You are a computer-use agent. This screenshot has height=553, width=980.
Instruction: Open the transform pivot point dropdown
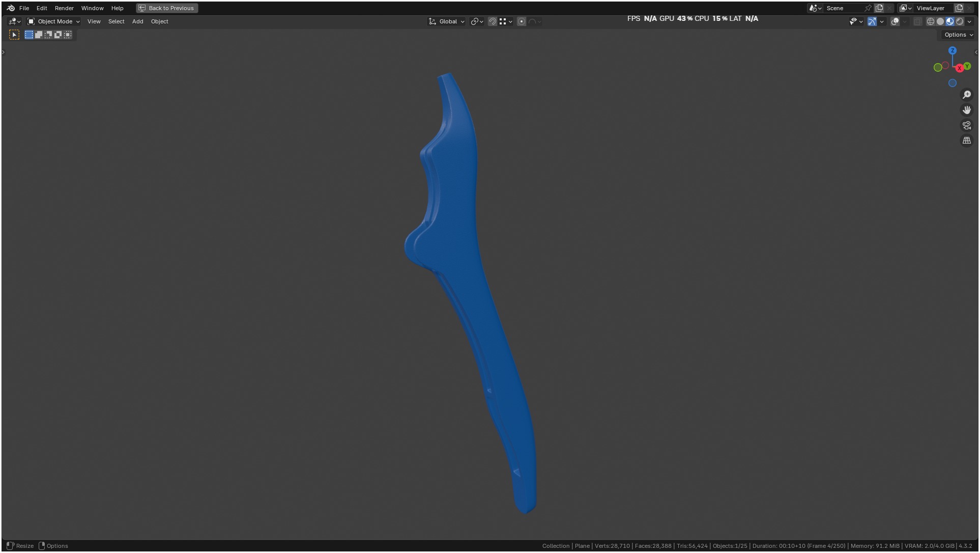(477, 21)
